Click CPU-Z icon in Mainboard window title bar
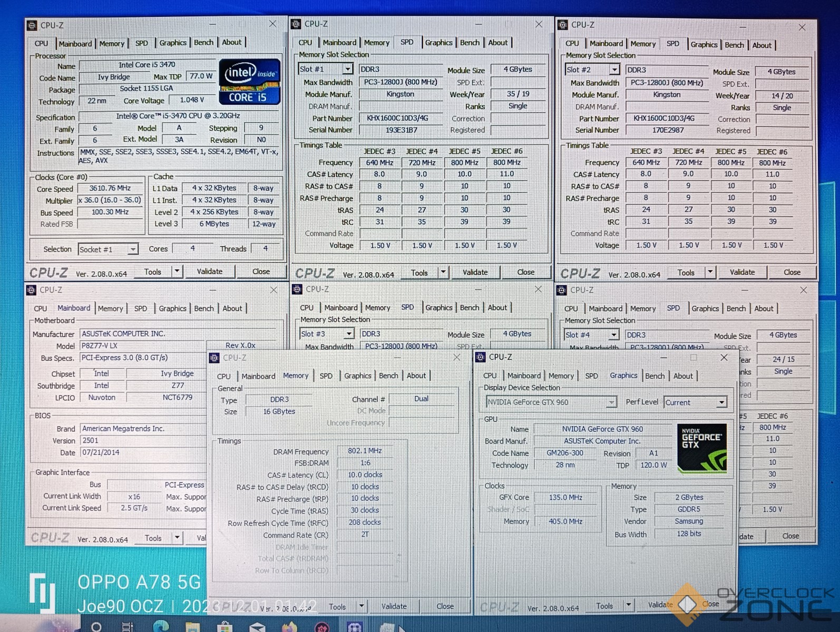The height and width of the screenshot is (632, 840). pos(31,290)
